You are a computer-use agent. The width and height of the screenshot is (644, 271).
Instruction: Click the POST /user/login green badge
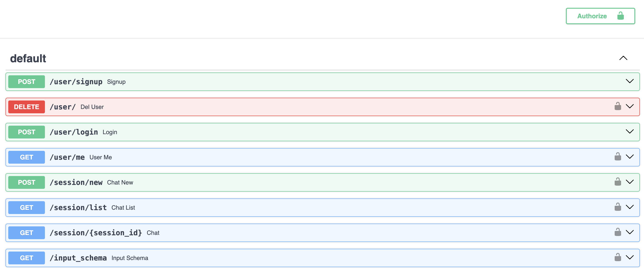27,132
